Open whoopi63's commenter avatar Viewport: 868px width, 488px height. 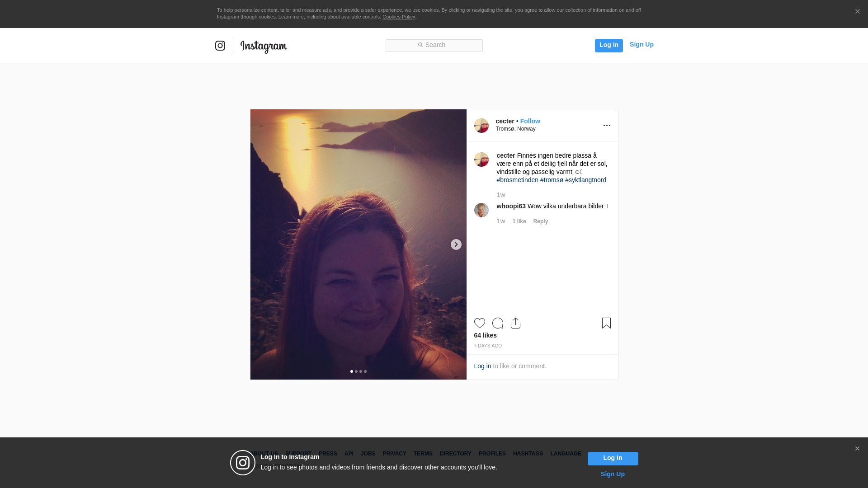481,210
